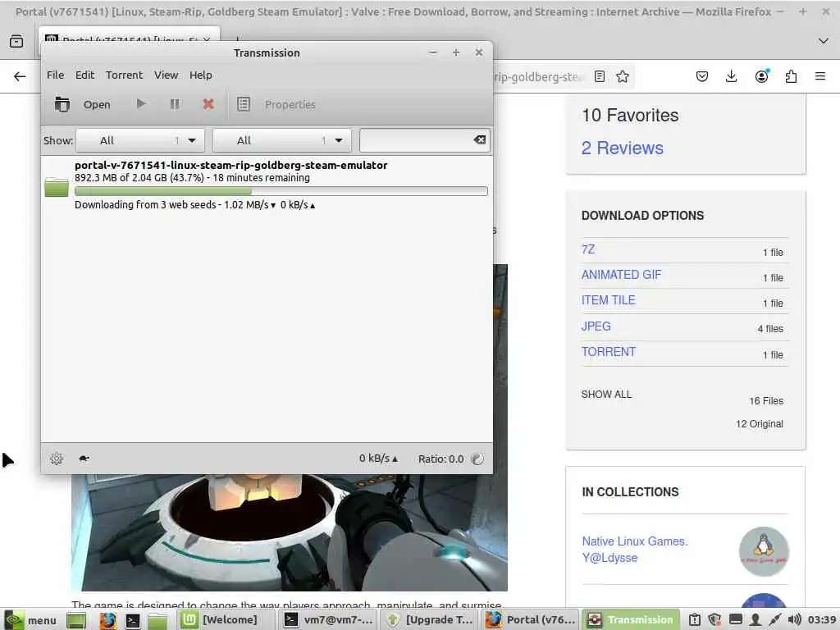
Task: Open the second All tracker filter dropdown
Action: point(282,140)
